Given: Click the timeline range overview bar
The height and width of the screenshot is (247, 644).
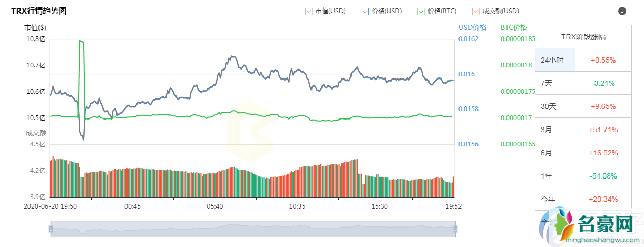Looking at the screenshot, I should [253, 229].
